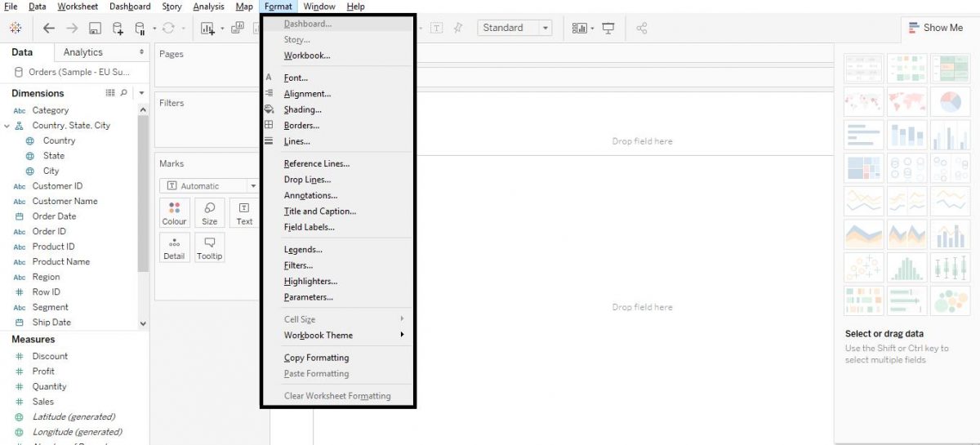The height and width of the screenshot is (445, 980).
Task: Open the Data pane tab switcher arrows
Action: tap(141, 52)
